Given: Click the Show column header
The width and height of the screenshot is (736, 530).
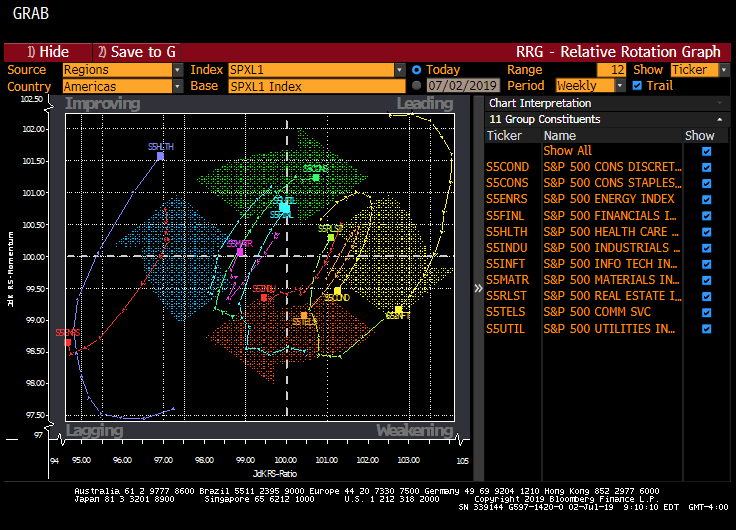Looking at the screenshot, I should (699, 136).
